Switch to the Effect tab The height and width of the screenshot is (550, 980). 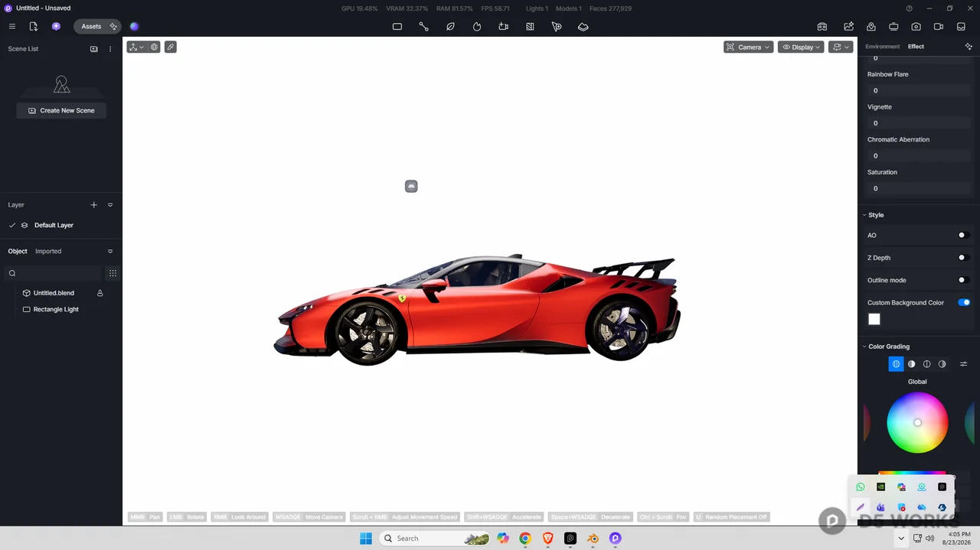(916, 47)
